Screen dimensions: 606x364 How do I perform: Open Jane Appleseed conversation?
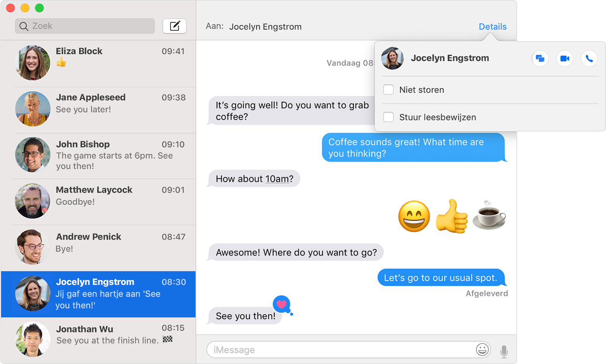[x=98, y=110]
